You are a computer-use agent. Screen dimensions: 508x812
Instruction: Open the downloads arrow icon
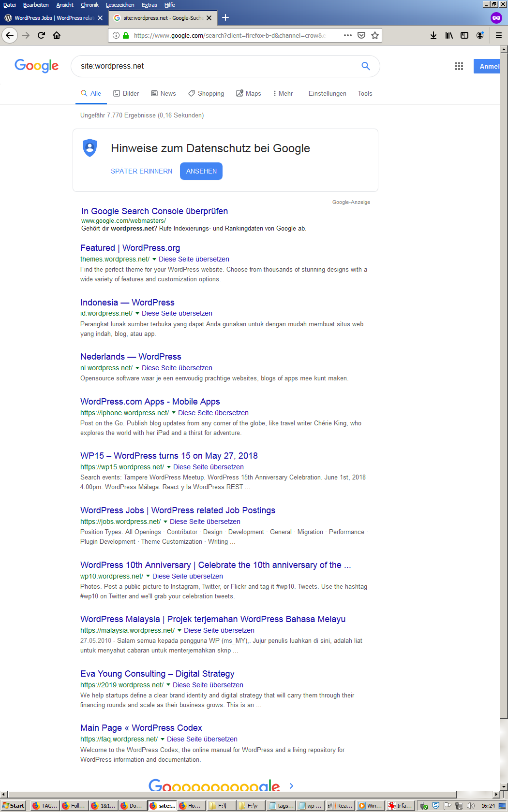point(433,35)
